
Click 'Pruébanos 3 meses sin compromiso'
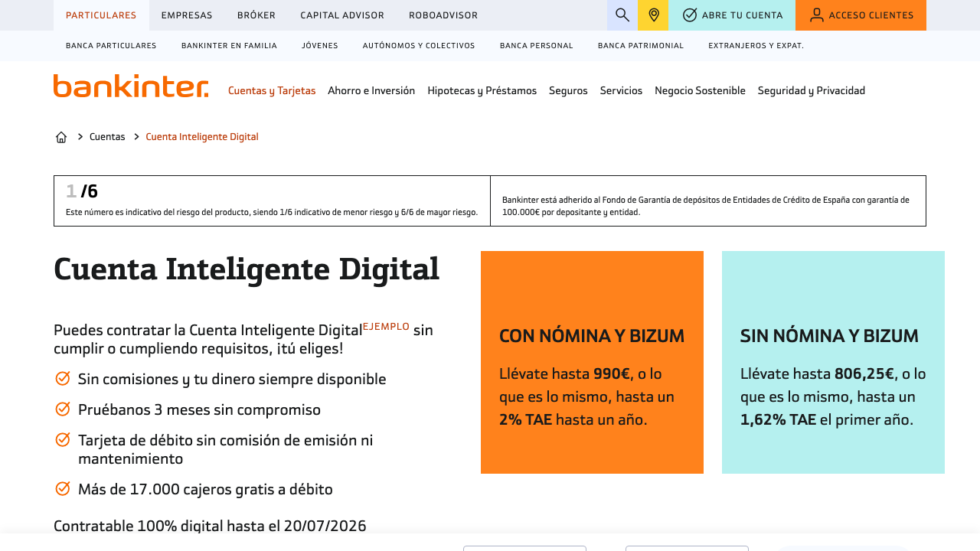pyautogui.click(x=199, y=409)
